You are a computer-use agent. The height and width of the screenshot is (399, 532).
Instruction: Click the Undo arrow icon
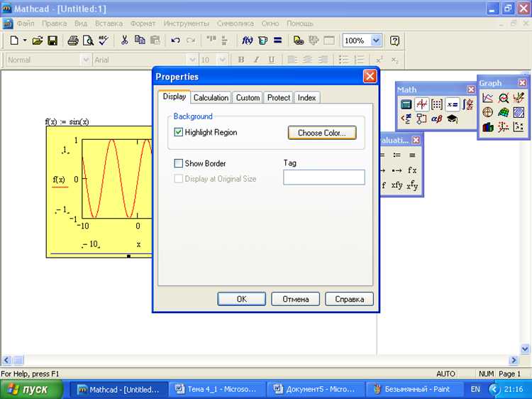(x=175, y=40)
